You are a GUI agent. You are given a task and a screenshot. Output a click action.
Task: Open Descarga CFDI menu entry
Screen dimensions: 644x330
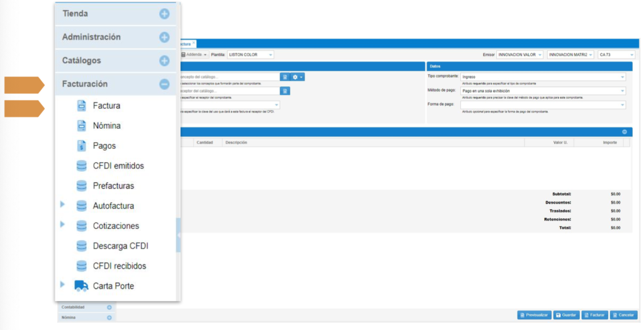pos(120,246)
